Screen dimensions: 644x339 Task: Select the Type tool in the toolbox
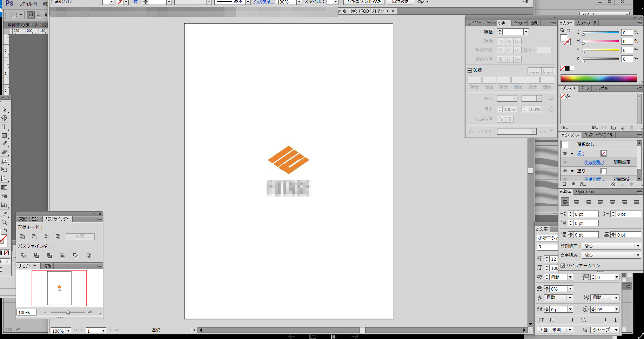click(x=4, y=127)
